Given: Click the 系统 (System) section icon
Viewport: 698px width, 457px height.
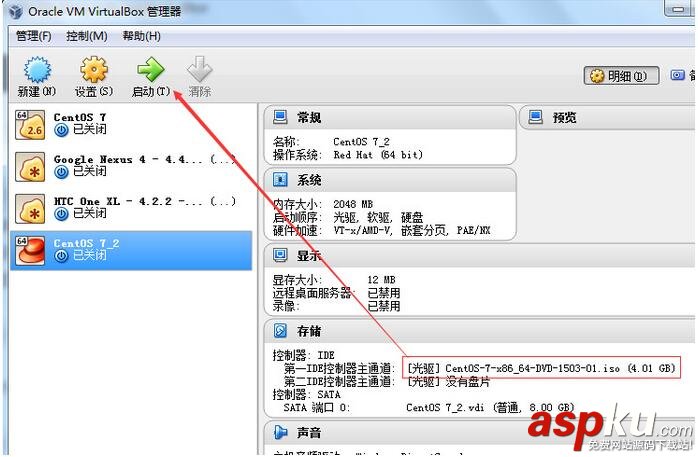Looking at the screenshot, I should point(280,179).
